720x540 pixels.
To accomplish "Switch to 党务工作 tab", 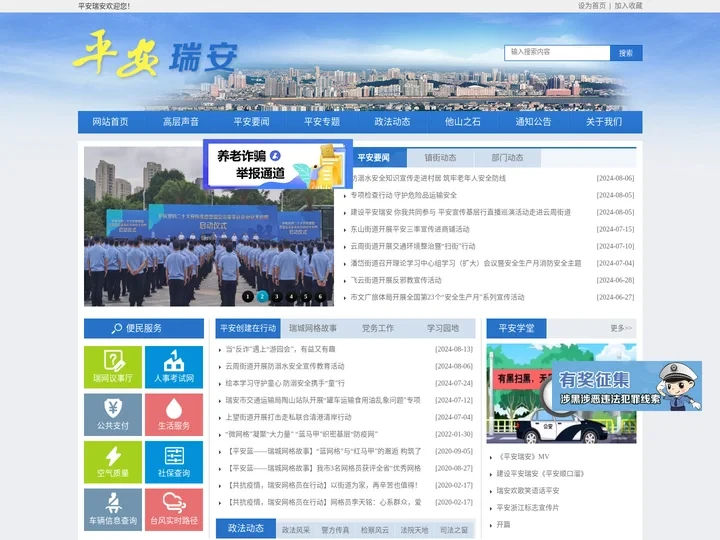I will [377, 328].
